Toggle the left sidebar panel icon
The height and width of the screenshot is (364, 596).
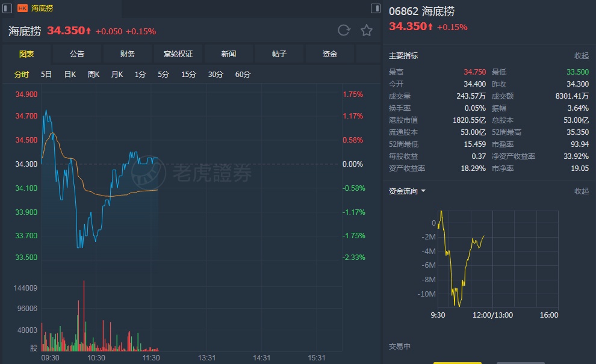pos(8,8)
